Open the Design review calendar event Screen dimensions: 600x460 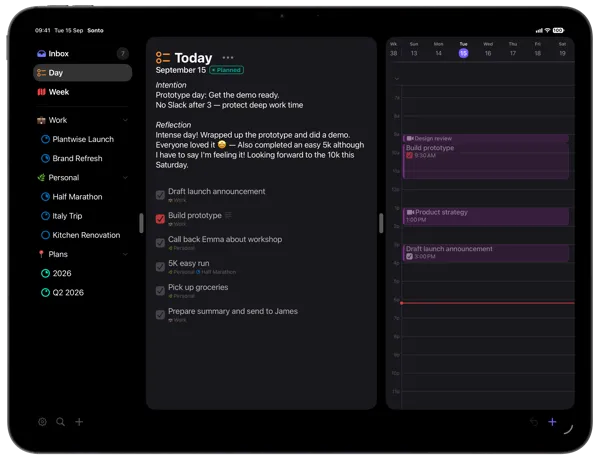pyautogui.click(x=486, y=138)
